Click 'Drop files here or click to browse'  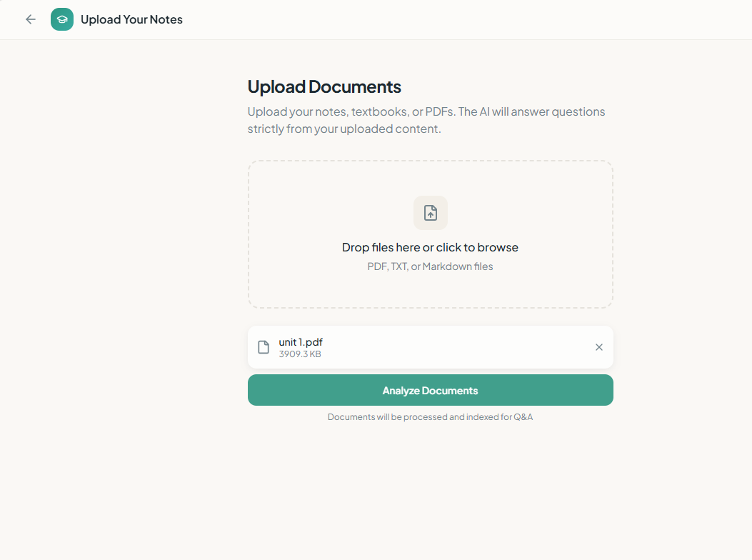point(430,247)
